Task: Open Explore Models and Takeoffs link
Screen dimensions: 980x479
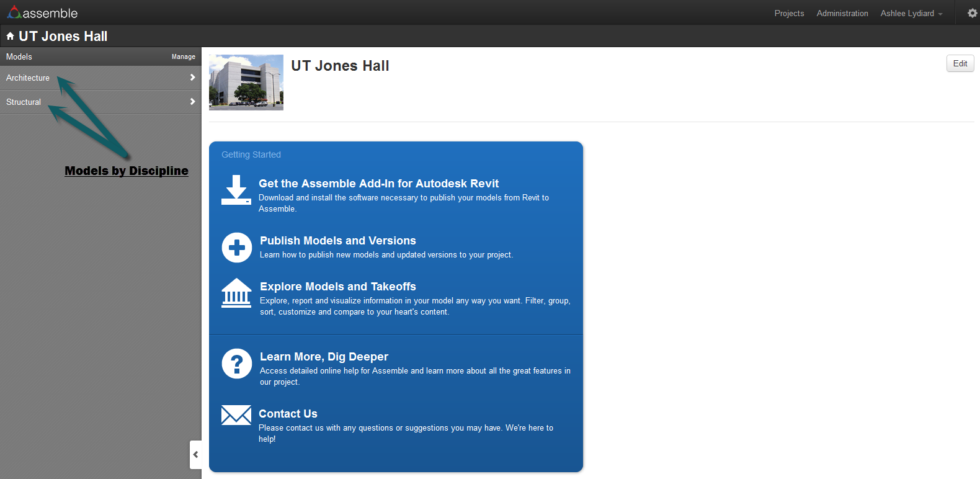Action: click(x=338, y=287)
